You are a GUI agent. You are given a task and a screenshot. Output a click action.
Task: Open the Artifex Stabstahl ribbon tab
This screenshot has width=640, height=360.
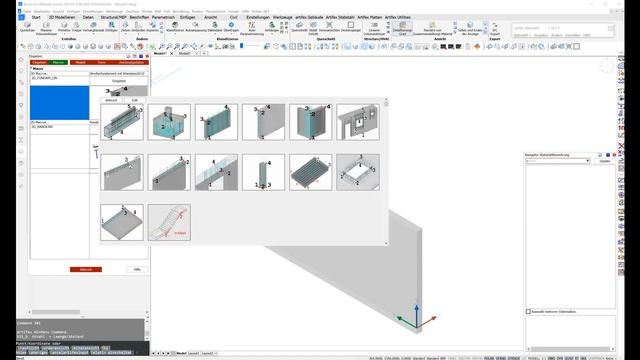[340, 17]
